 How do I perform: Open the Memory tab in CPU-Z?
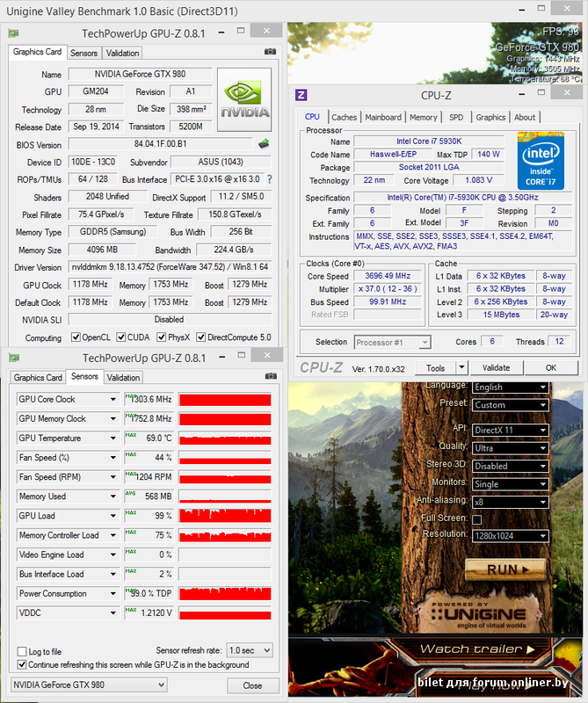(423, 117)
